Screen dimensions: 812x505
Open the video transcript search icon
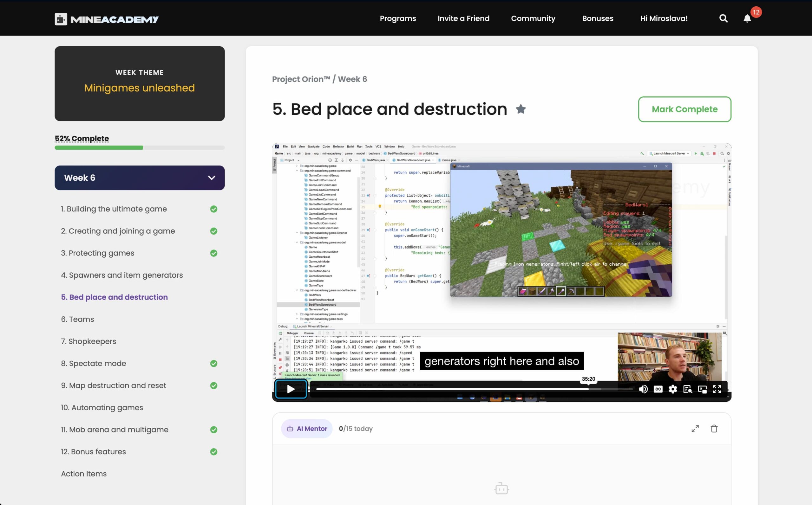pos(687,389)
